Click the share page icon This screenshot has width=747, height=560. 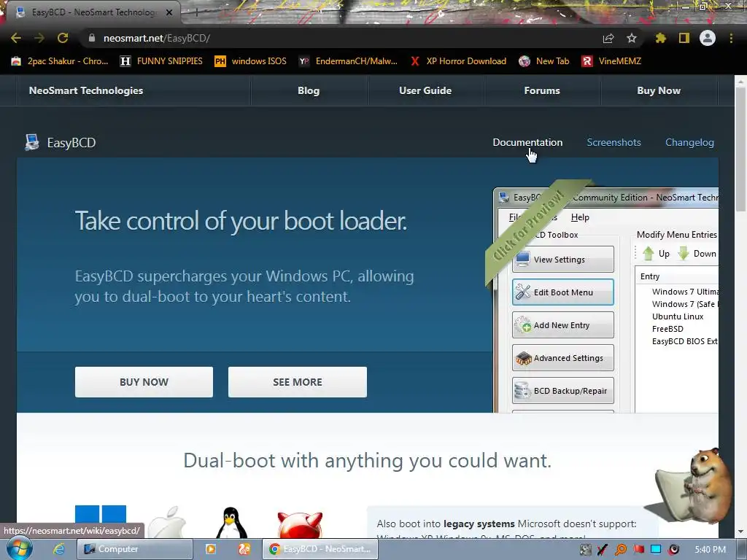(608, 38)
